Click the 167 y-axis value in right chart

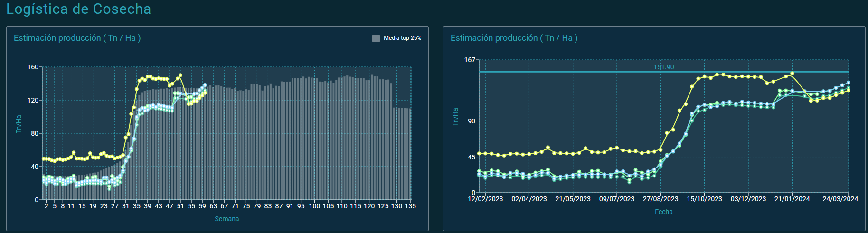tap(470, 60)
